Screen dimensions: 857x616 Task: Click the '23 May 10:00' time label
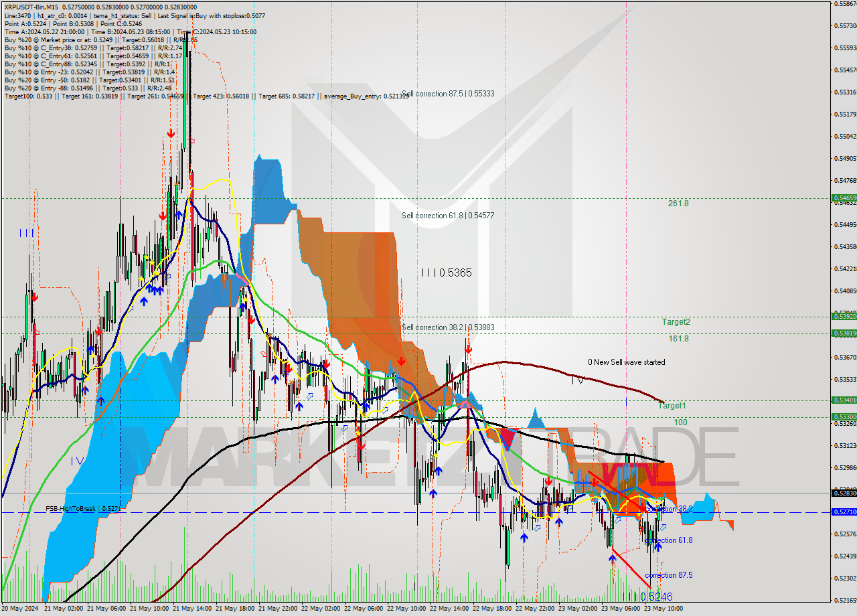point(664,609)
